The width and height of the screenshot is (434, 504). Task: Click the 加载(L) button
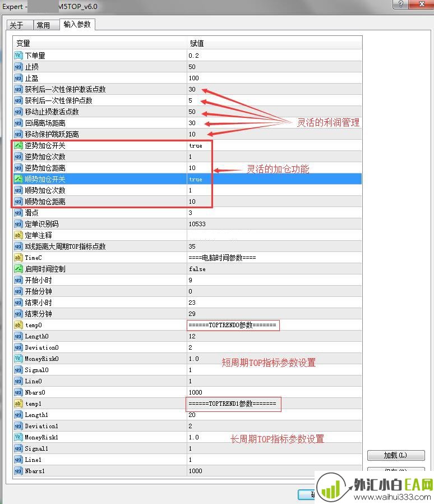click(396, 455)
